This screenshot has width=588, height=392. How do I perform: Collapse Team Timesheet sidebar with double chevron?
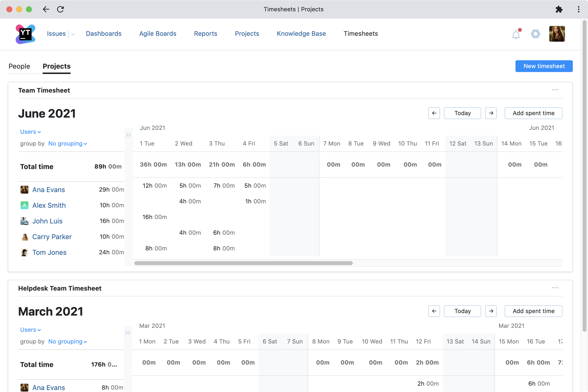pyautogui.click(x=128, y=135)
